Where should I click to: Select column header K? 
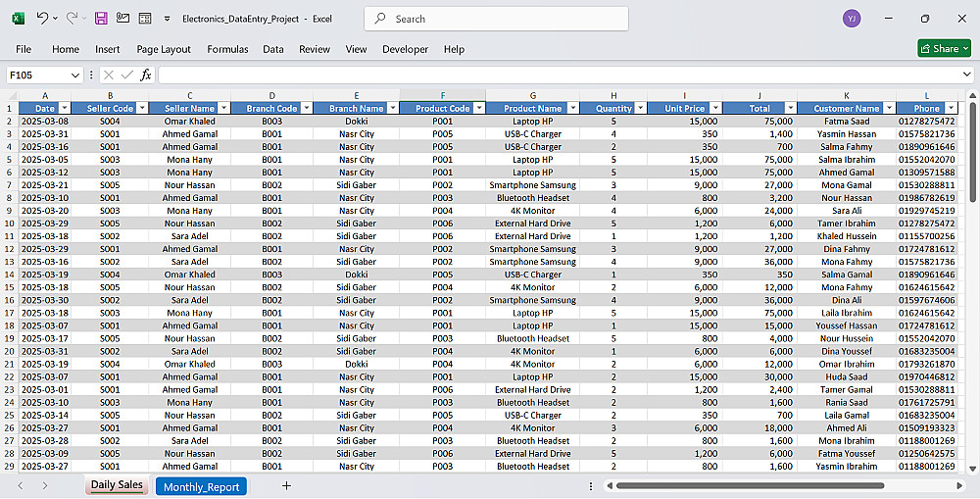coord(847,95)
